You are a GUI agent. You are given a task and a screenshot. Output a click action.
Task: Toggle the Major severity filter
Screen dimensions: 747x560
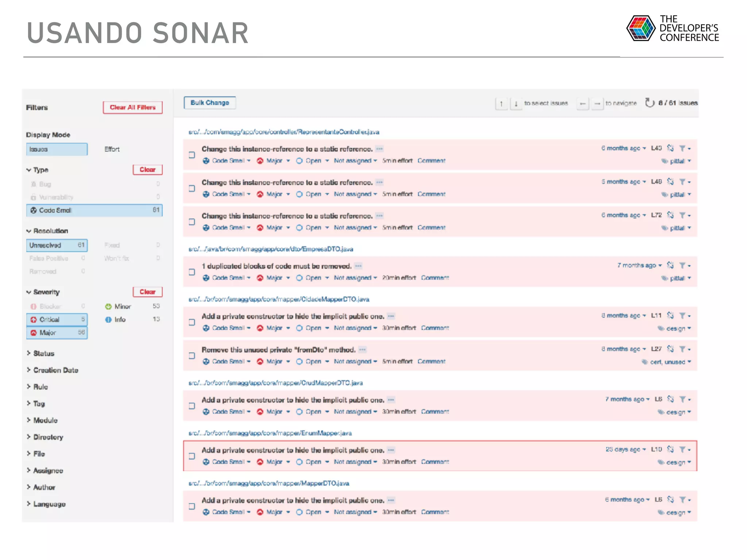tap(57, 332)
